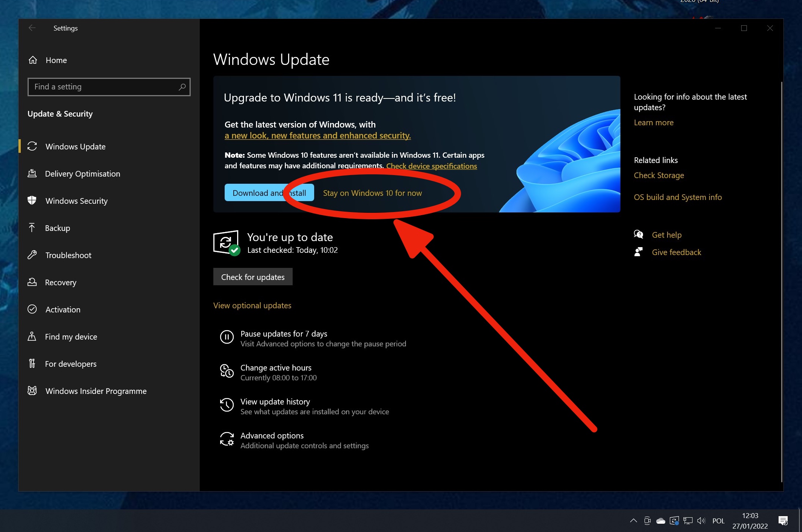
Task: Open the Backup settings page
Action: click(57, 228)
